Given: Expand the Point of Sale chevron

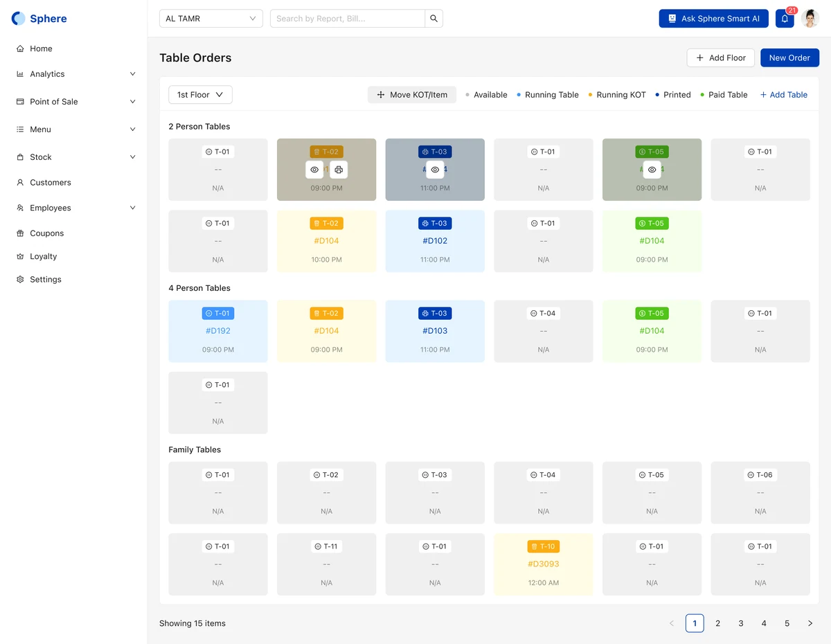Looking at the screenshot, I should click(133, 102).
